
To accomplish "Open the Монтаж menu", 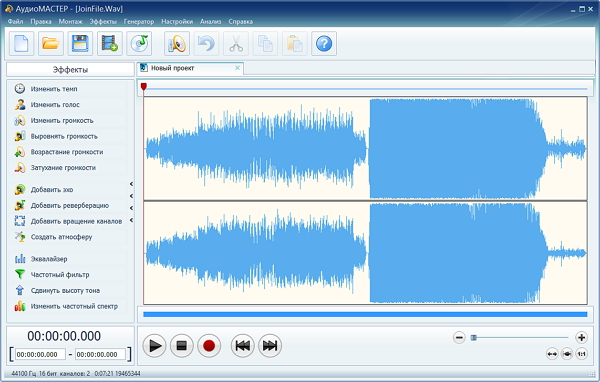I will click(70, 21).
